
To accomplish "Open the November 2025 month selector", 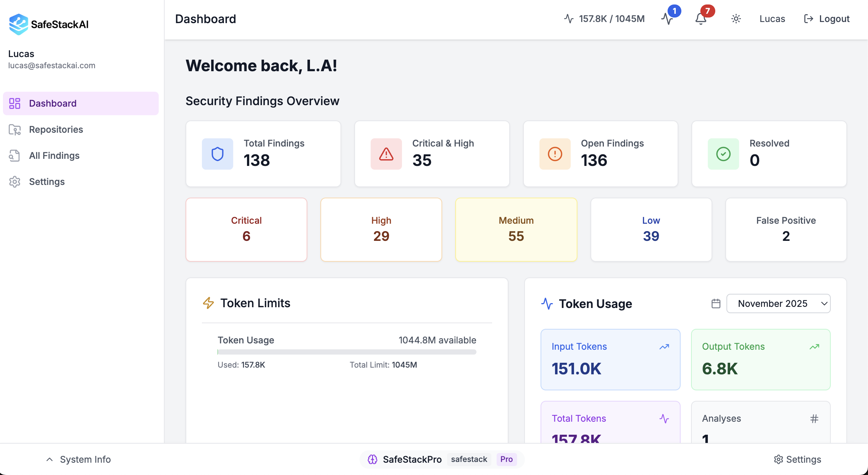I will pos(778,303).
